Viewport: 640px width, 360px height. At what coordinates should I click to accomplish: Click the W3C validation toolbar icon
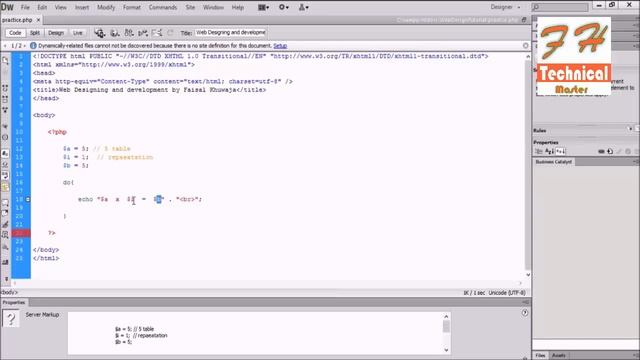click(143, 33)
